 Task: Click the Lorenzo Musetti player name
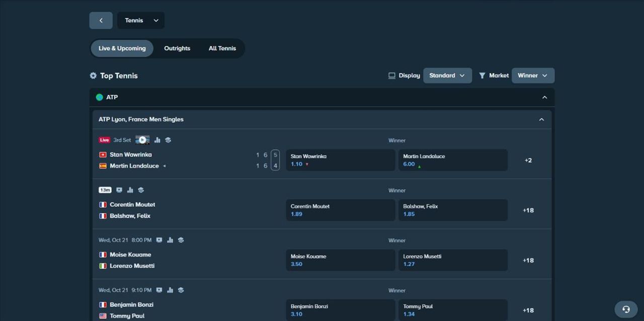(x=132, y=266)
